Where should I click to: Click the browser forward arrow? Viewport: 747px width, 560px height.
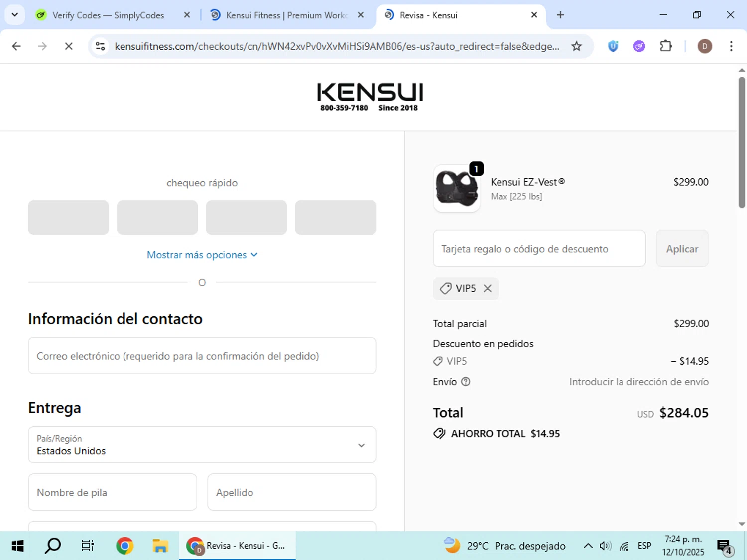(42, 46)
